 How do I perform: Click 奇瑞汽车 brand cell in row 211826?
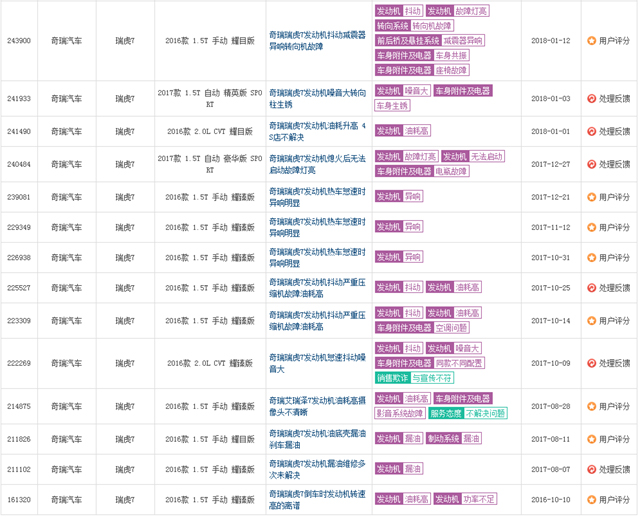coord(66,439)
